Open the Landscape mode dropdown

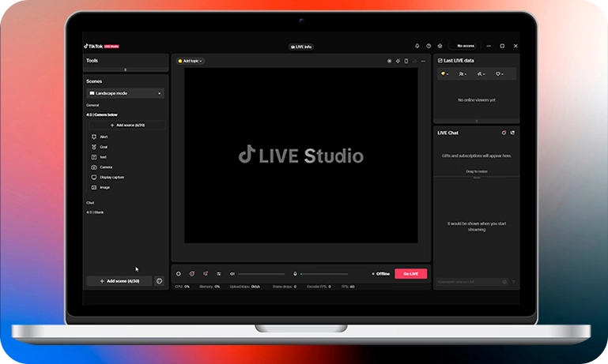click(126, 93)
